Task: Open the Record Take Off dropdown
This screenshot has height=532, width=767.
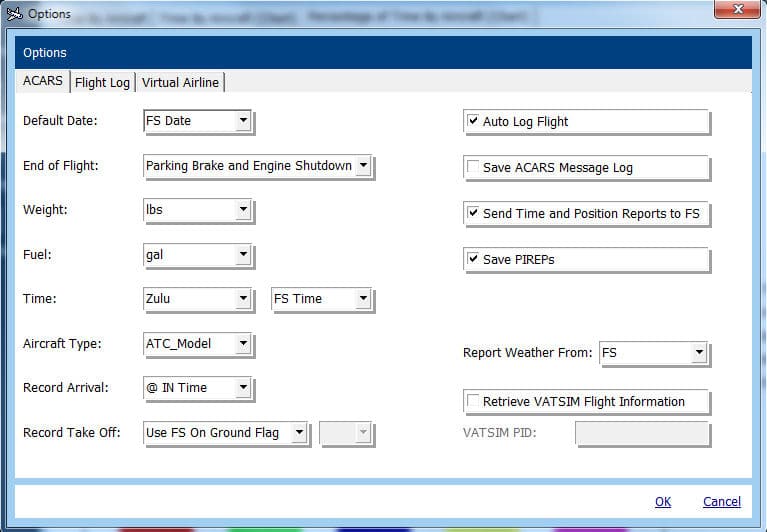Action: pos(299,433)
